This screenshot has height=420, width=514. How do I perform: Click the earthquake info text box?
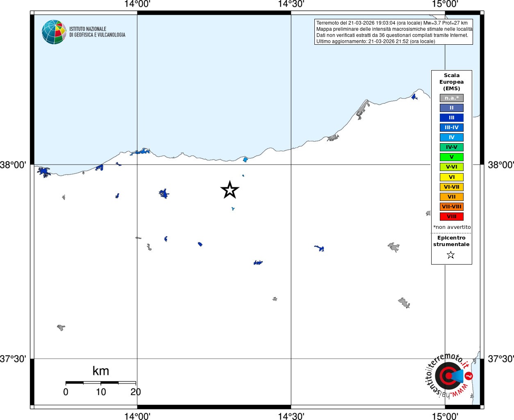[393, 32]
